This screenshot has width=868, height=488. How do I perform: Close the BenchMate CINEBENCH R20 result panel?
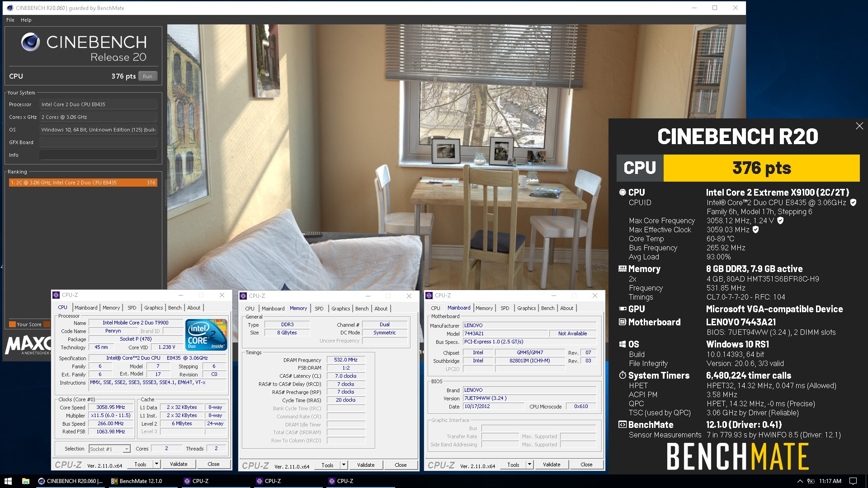[859, 126]
